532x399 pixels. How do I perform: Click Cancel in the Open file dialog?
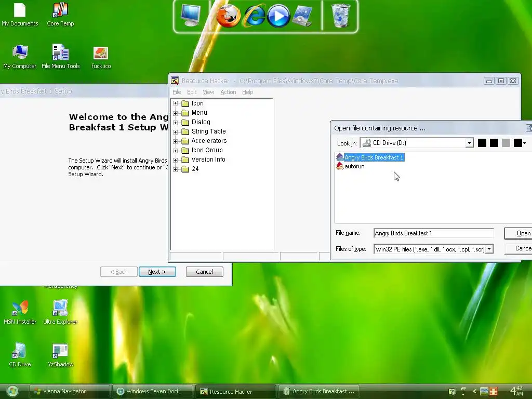click(519, 248)
